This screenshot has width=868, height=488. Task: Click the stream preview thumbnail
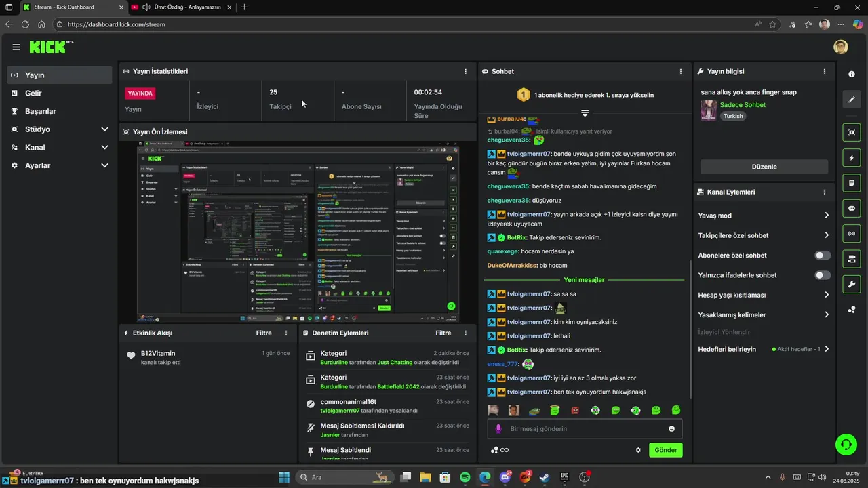(x=298, y=232)
